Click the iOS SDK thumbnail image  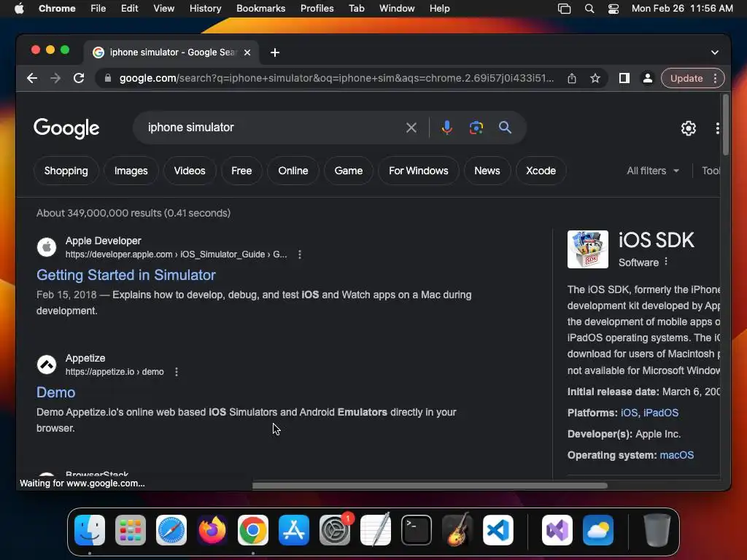(x=588, y=249)
